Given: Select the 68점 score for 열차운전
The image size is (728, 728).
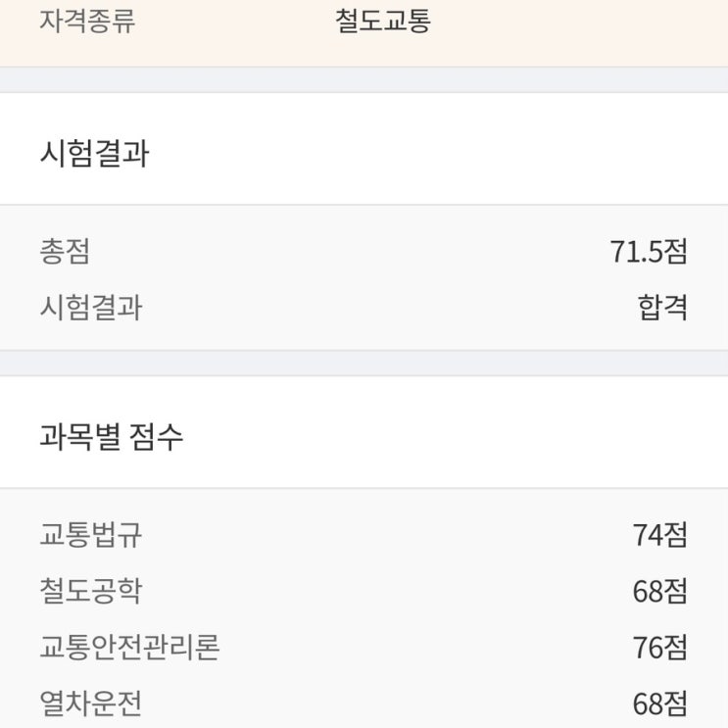Looking at the screenshot, I should coord(659,703).
